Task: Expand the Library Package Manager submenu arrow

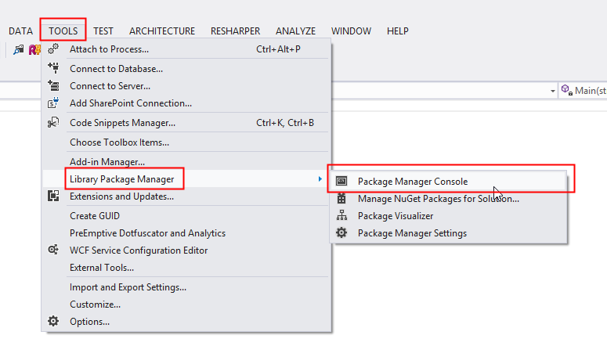Action: coord(320,179)
